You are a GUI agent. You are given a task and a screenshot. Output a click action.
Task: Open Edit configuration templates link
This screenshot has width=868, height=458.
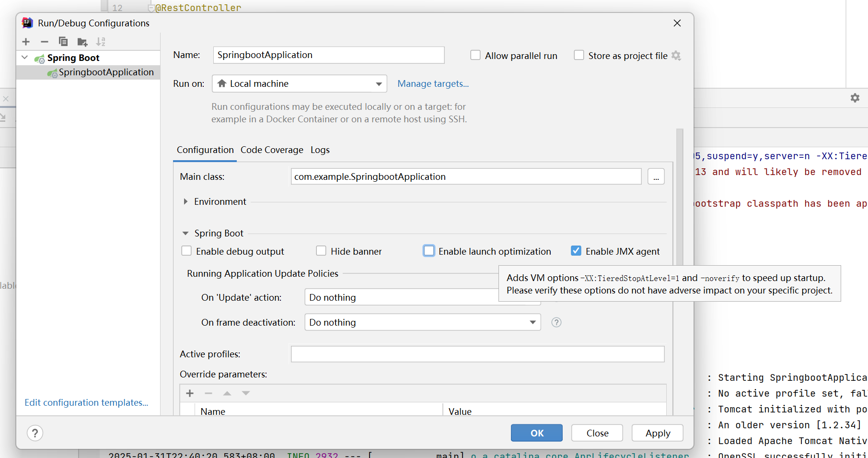[x=86, y=402]
